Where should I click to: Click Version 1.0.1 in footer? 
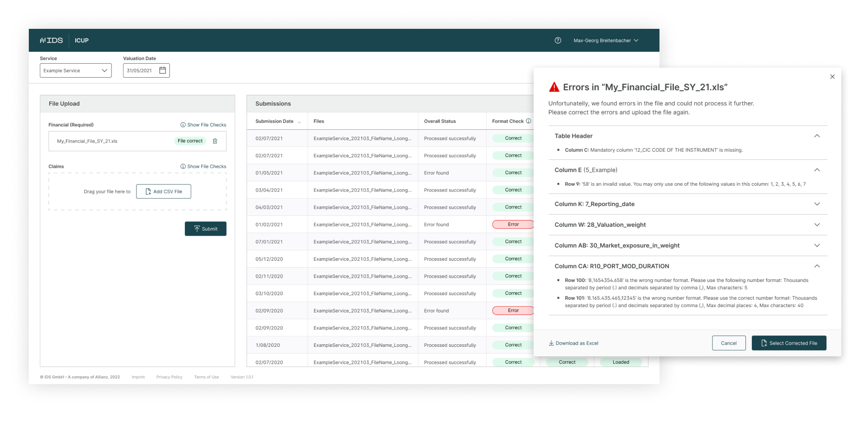242,377
